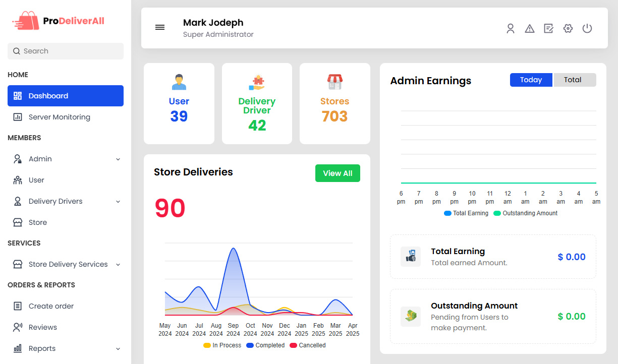Switch Admin Earnings to Today
This screenshot has width=618, height=364.
(x=531, y=80)
